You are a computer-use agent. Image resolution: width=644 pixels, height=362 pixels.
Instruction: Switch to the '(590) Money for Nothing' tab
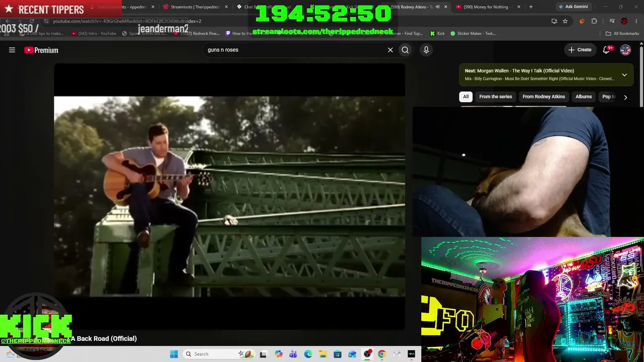tap(487, 7)
